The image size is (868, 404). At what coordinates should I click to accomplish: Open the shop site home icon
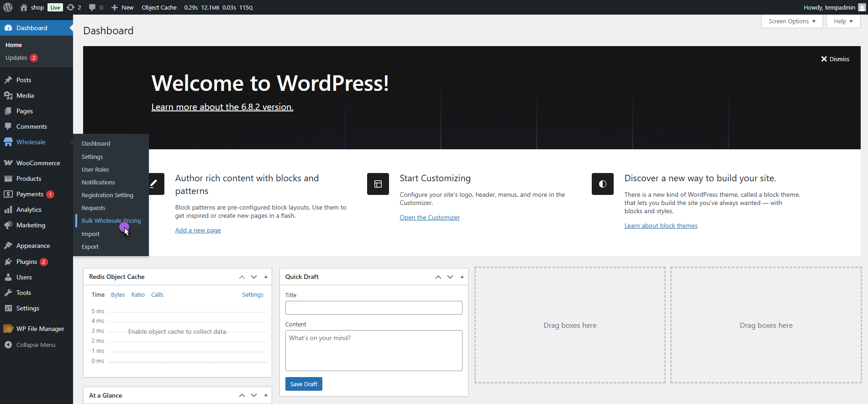tap(24, 7)
